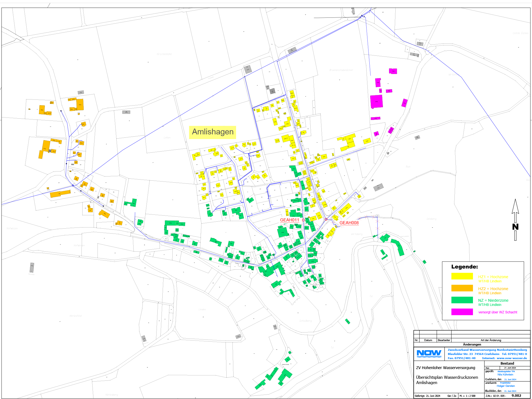Click the 'NZ = Niederzone' legend text
Screen dimensions: 532x399
[493, 300]
